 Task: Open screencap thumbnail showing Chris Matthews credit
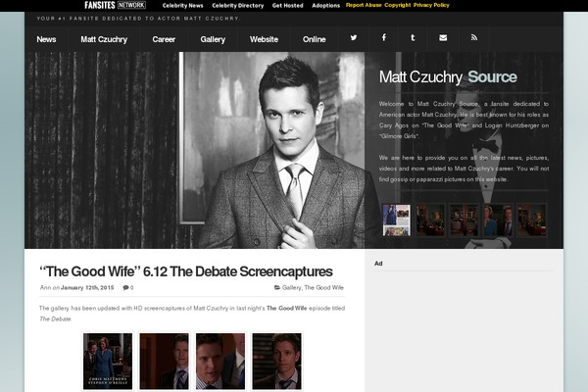[108, 362]
